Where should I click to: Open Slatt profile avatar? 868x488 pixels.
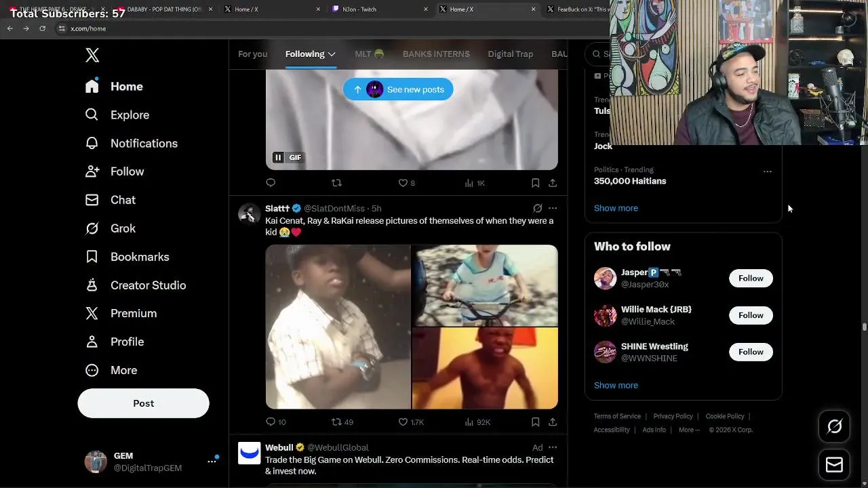pyautogui.click(x=249, y=213)
